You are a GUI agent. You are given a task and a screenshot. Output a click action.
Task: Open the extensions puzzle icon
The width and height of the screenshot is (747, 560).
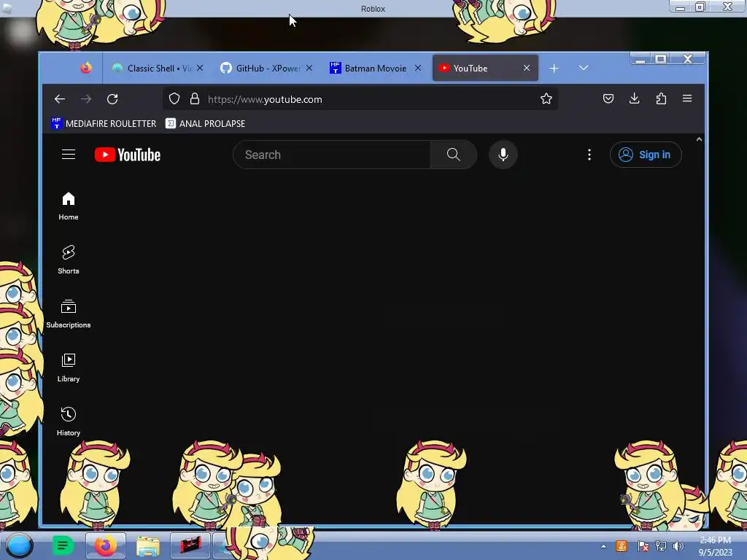pyautogui.click(x=661, y=98)
